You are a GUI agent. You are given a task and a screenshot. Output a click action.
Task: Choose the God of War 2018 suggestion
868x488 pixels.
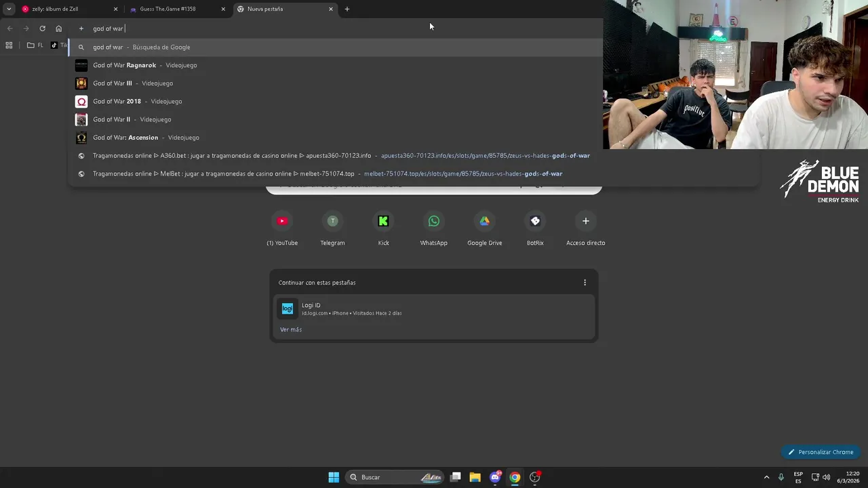(336, 102)
